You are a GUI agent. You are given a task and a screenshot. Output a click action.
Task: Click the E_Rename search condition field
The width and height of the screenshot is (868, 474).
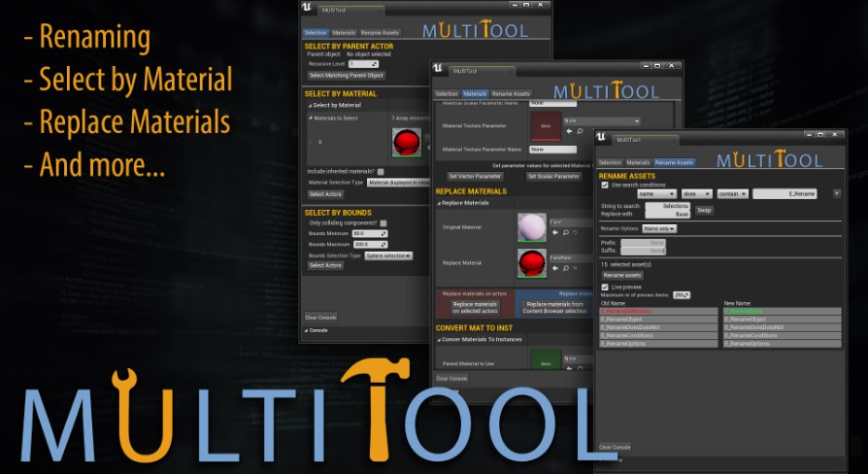click(785, 194)
